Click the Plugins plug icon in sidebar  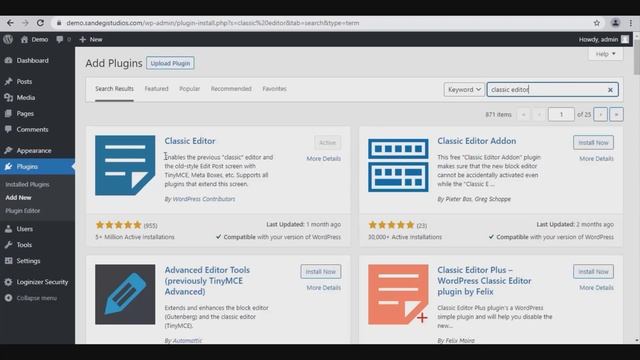click(8, 167)
